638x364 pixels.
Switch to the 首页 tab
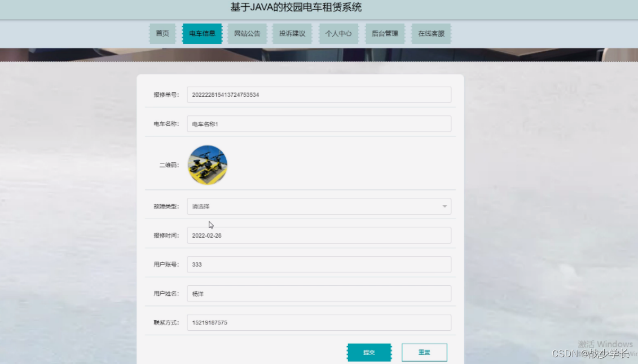[x=162, y=33]
